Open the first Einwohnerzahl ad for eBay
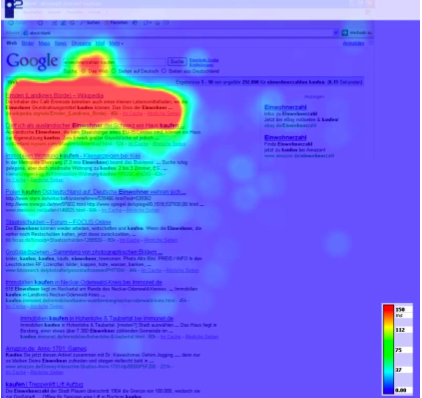The width and height of the screenshot is (422, 398). tap(285, 107)
